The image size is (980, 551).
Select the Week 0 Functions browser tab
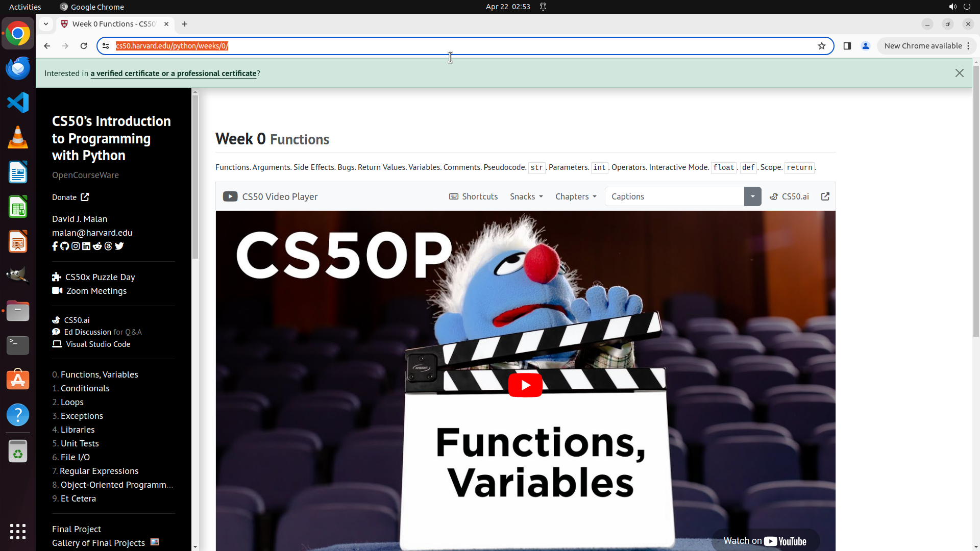coord(113,24)
